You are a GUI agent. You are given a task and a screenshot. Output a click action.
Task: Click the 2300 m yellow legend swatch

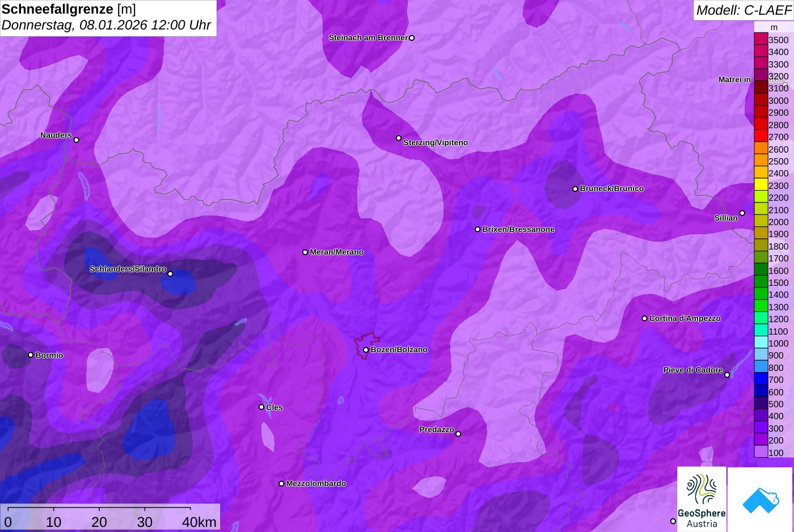click(761, 185)
